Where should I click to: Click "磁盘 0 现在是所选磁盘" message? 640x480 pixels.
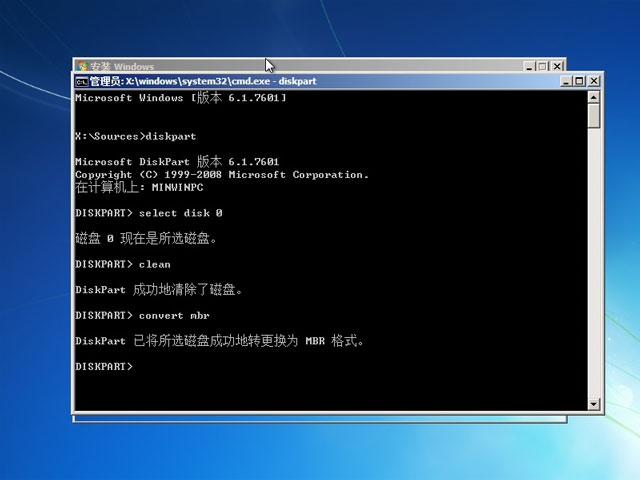(x=146, y=238)
